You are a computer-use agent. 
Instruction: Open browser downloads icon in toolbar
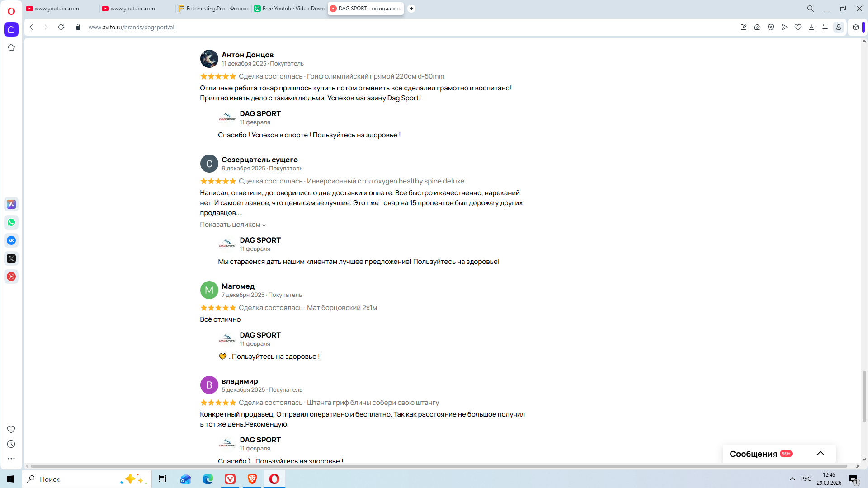pos(811,27)
